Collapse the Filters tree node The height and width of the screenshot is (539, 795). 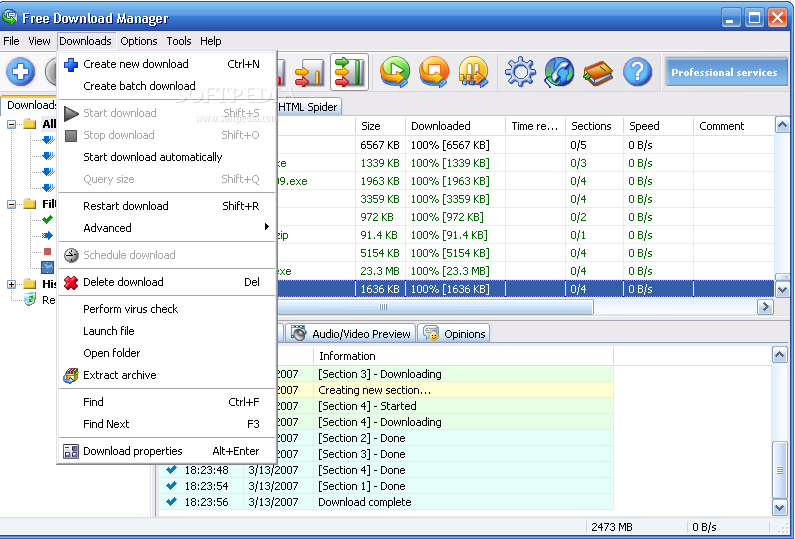point(12,204)
